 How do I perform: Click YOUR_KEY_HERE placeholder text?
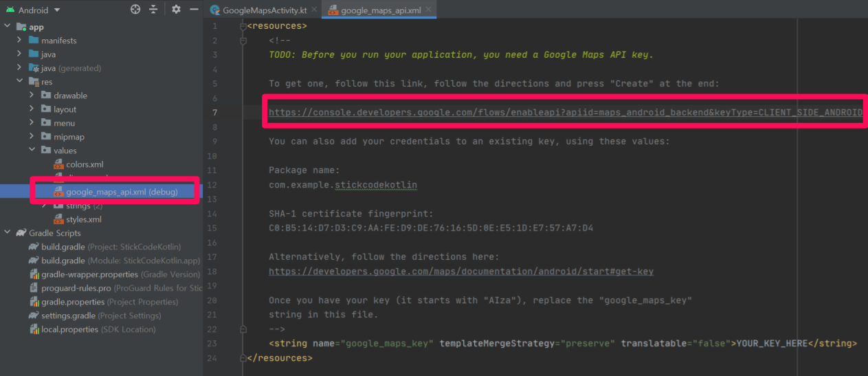(x=772, y=343)
